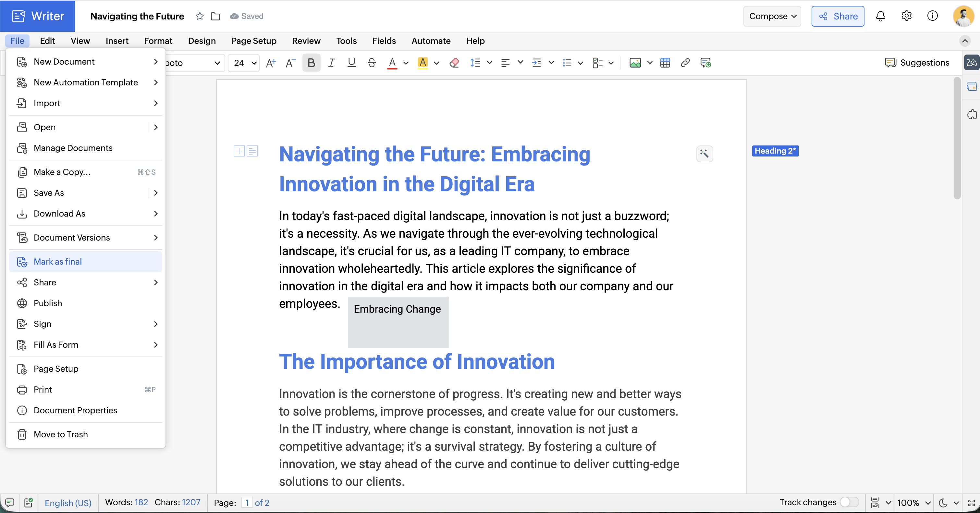Click the clear formatting eraser icon
This screenshot has height=513, width=980.
[454, 63]
